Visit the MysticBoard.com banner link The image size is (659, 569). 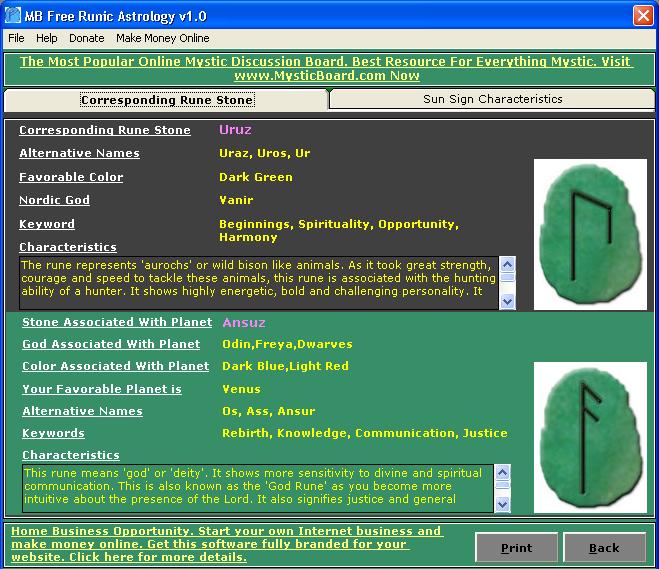(327, 68)
